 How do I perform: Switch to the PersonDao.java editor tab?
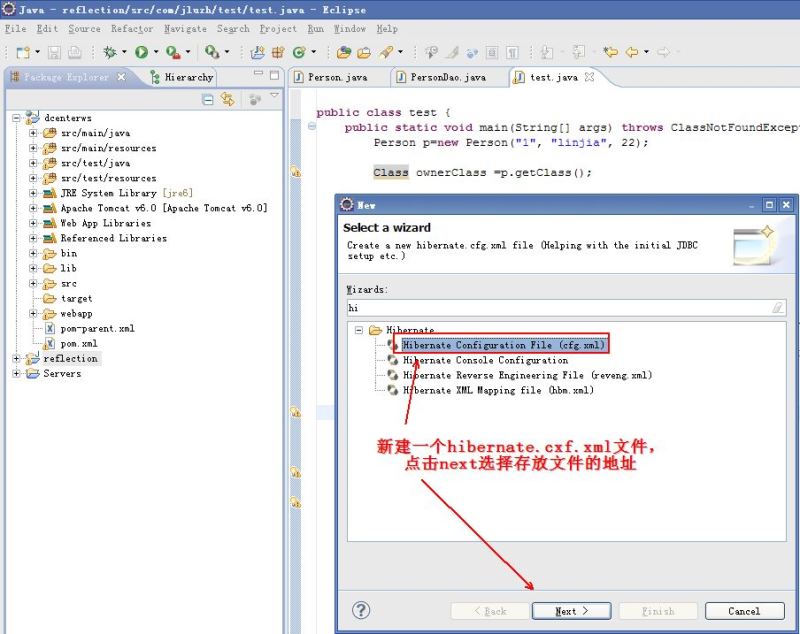pos(442,77)
